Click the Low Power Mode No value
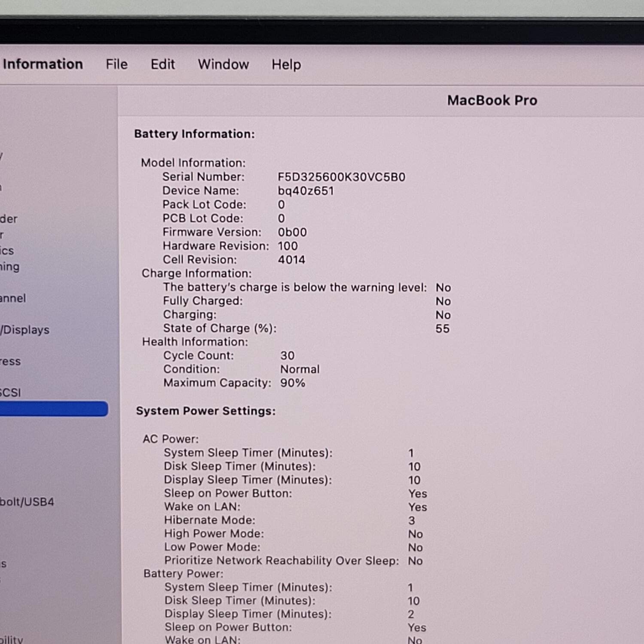The image size is (644, 644). click(x=416, y=547)
